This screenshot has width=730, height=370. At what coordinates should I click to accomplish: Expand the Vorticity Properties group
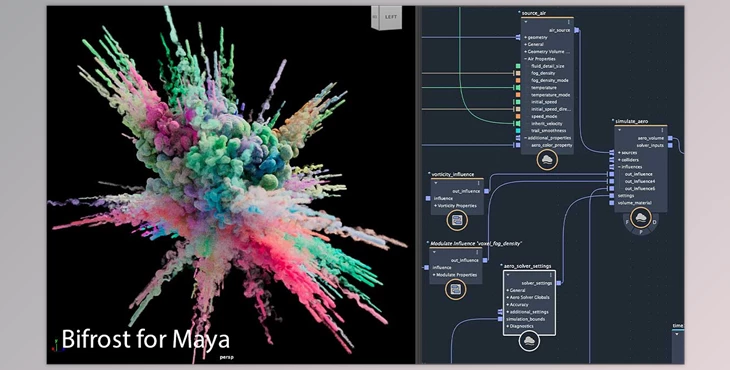coord(435,206)
